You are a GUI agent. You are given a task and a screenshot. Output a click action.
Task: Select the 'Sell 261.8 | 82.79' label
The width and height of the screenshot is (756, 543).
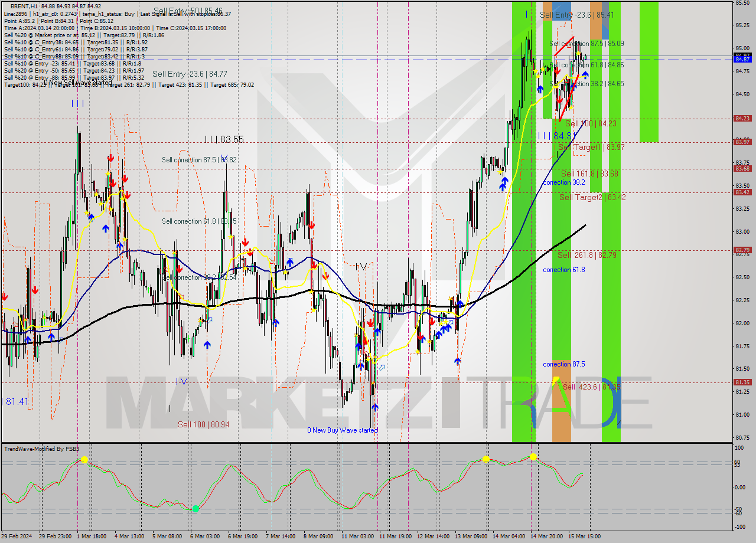tap(587, 255)
